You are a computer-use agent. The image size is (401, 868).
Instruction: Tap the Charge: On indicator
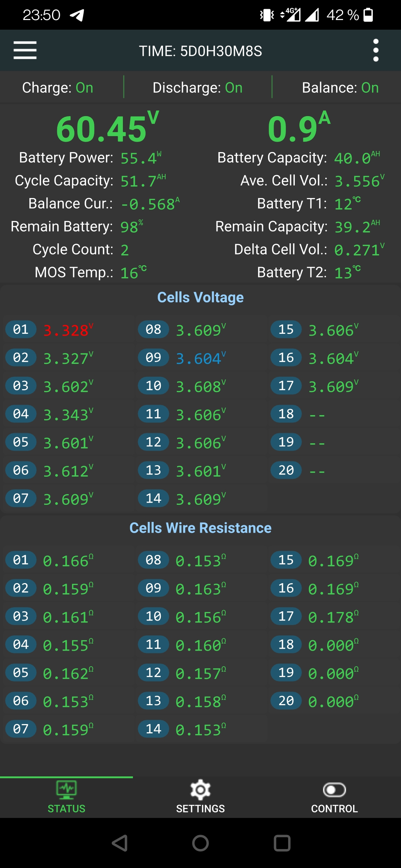(x=58, y=88)
